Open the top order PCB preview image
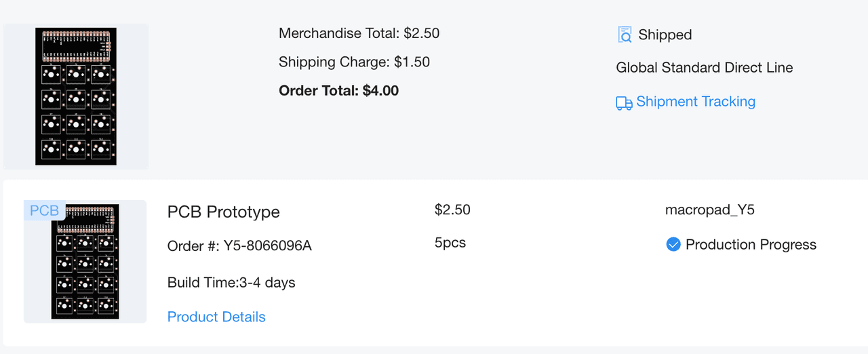 coord(76,96)
